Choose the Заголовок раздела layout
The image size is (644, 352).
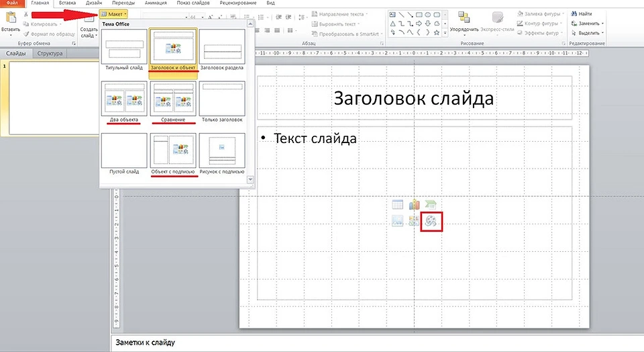point(222,50)
